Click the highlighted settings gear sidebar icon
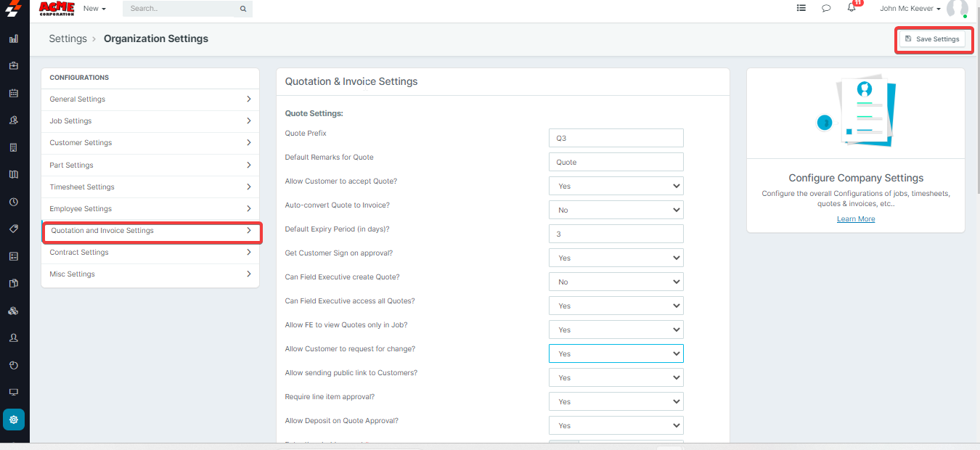This screenshot has width=980, height=450. pos(14,420)
